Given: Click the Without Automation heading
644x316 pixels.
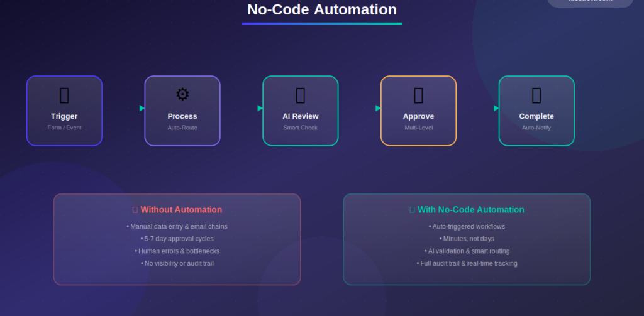Looking at the screenshot, I should tap(181, 210).
